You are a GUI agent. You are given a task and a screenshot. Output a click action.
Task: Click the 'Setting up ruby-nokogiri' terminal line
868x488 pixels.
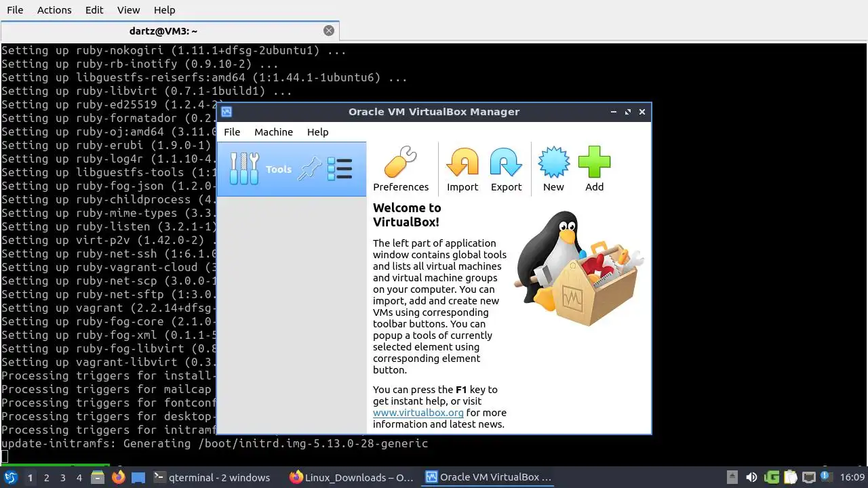pos(174,50)
